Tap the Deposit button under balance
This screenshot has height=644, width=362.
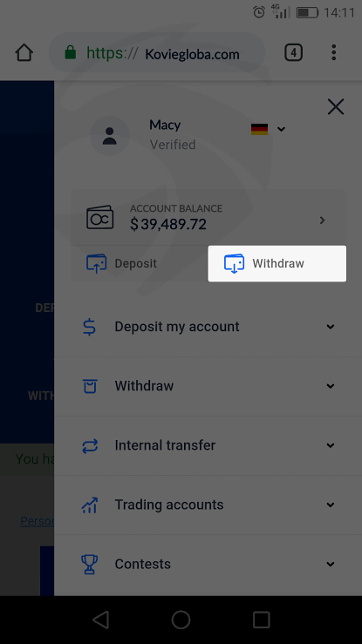(121, 263)
